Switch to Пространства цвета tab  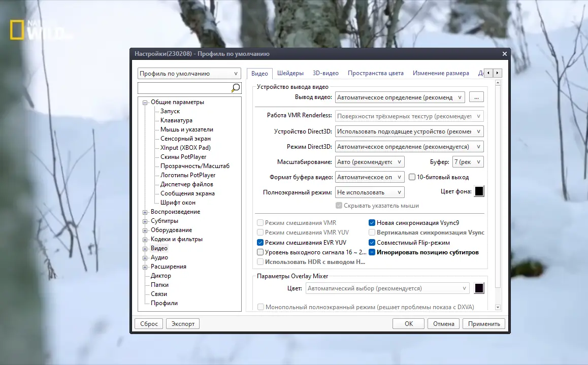pos(375,73)
